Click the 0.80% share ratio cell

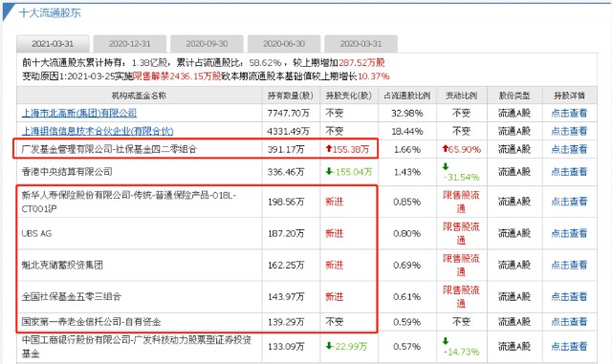pyautogui.click(x=407, y=233)
